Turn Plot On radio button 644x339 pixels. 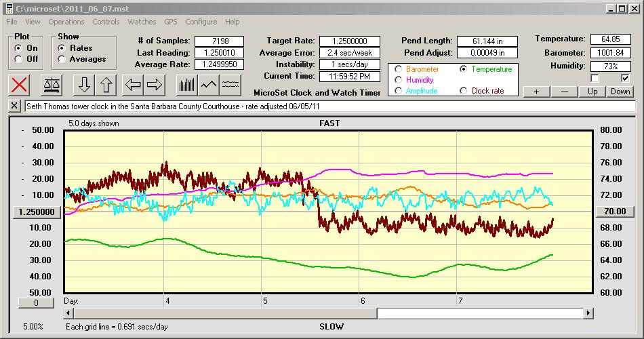pyautogui.click(x=18, y=48)
